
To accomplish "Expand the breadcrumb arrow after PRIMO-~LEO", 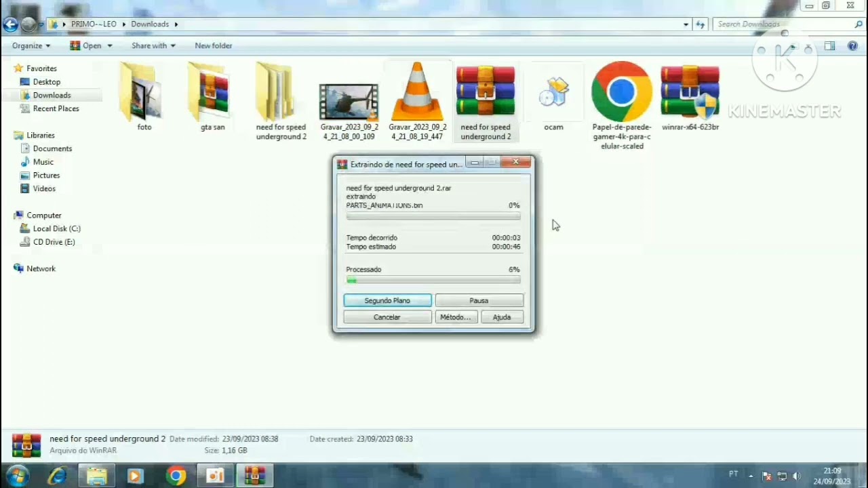I will coord(123,24).
